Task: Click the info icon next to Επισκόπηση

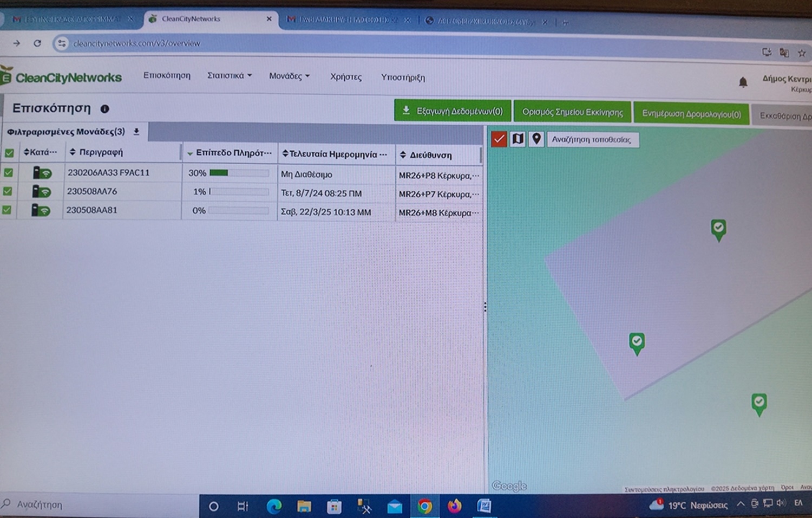Action: tap(104, 109)
